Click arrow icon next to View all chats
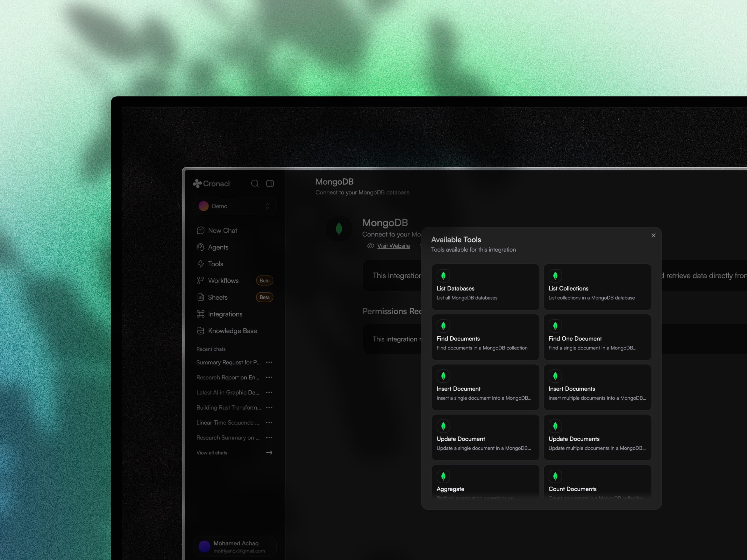Image resolution: width=747 pixels, height=560 pixels. pyautogui.click(x=269, y=453)
